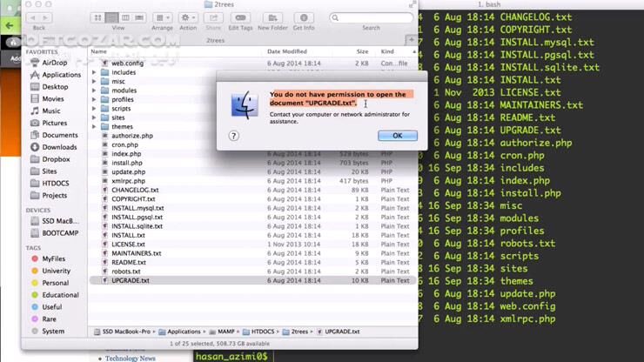This screenshot has height=362, width=644.
Task: Click the Edit Tags toolbar icon
Action: click(241, 17)
